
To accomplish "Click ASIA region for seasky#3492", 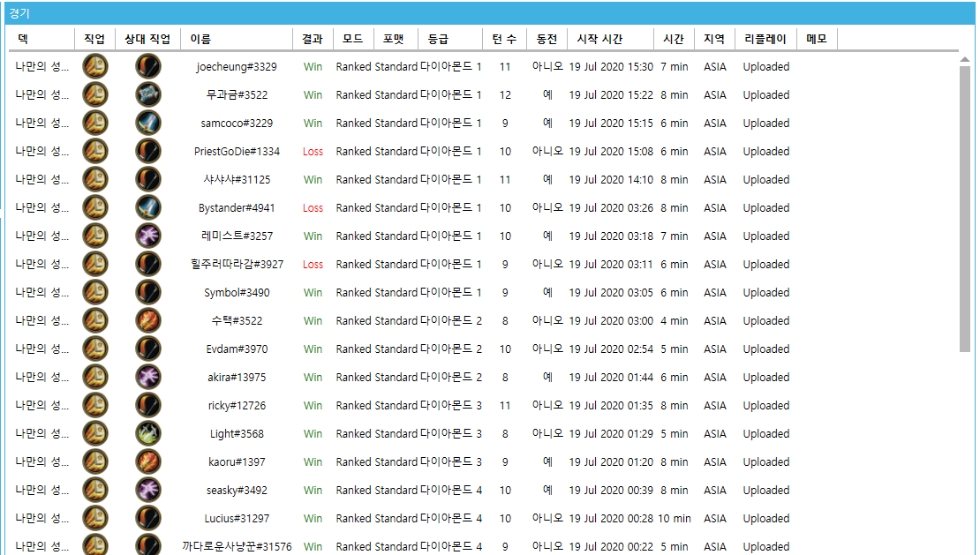I will pyautogui.click(x=714, y=490).
